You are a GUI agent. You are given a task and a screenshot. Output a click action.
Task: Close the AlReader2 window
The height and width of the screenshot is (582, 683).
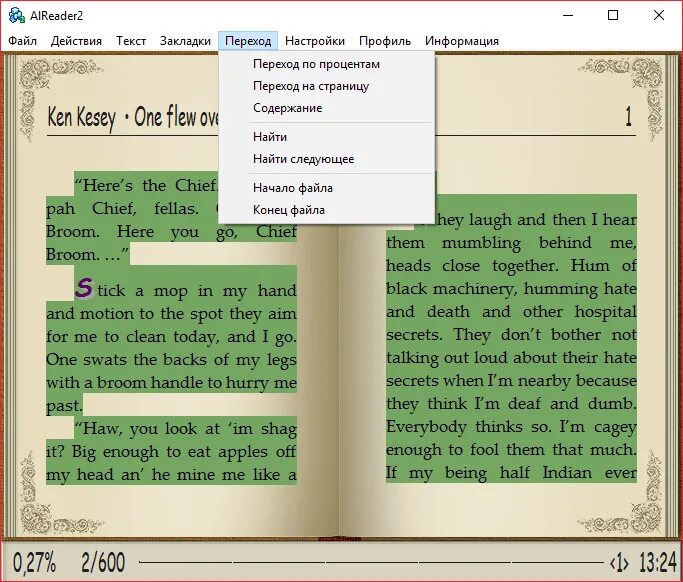[659, 16]
